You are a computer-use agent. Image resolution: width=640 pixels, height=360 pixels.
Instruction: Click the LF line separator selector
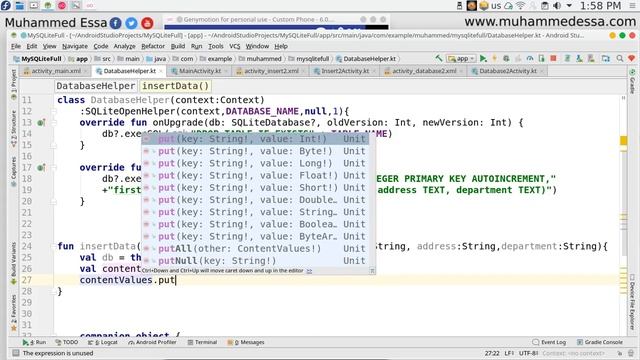coord(509,353)
